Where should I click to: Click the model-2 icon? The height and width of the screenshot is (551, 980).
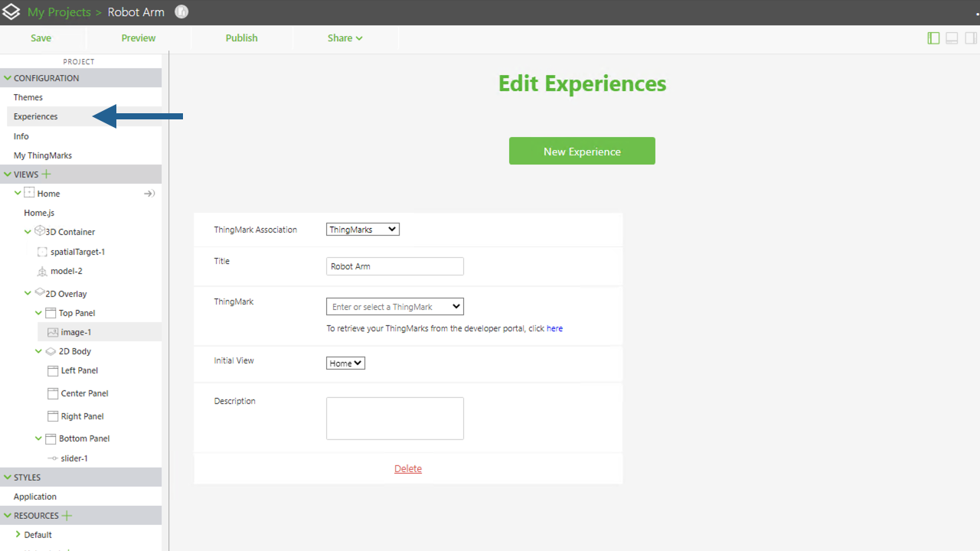pos(42,272)
